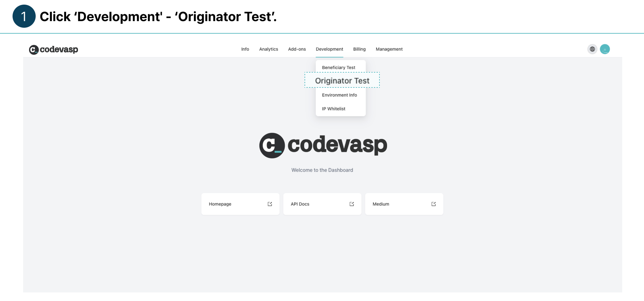Click the large codevasp dashboard logo

point(323,146)
